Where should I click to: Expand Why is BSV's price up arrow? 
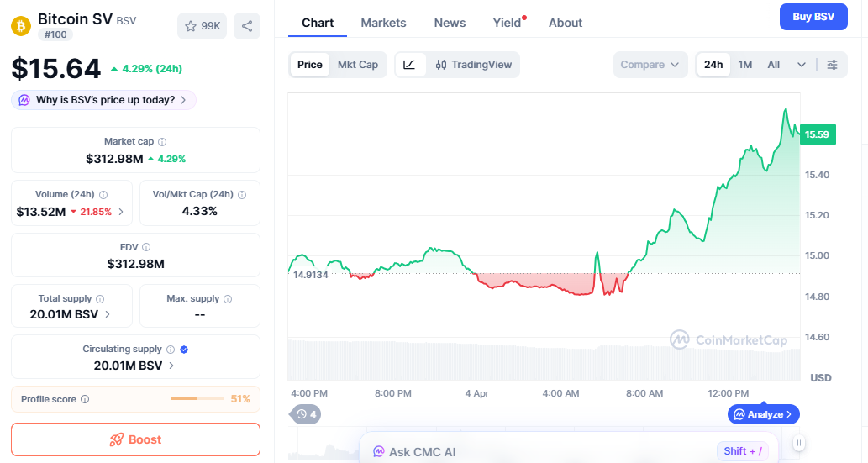point(183,100)
